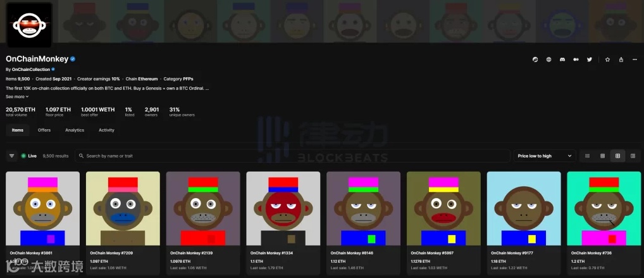Open the filter panel icon
Viewport: 644px width, 278px height.
[12, 156]
